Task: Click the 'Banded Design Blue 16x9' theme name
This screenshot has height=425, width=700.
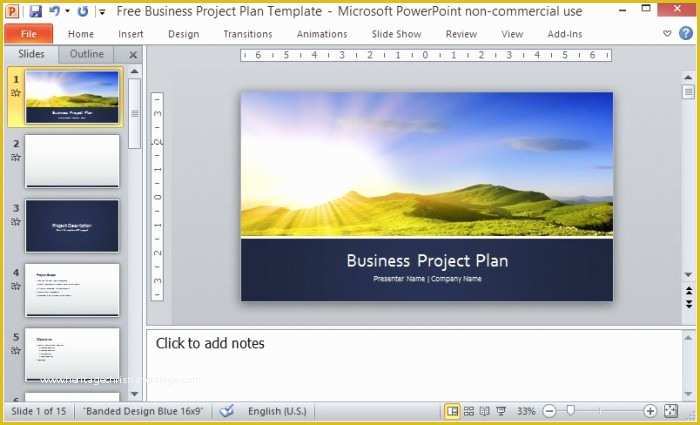Action: tap(143, 411)
